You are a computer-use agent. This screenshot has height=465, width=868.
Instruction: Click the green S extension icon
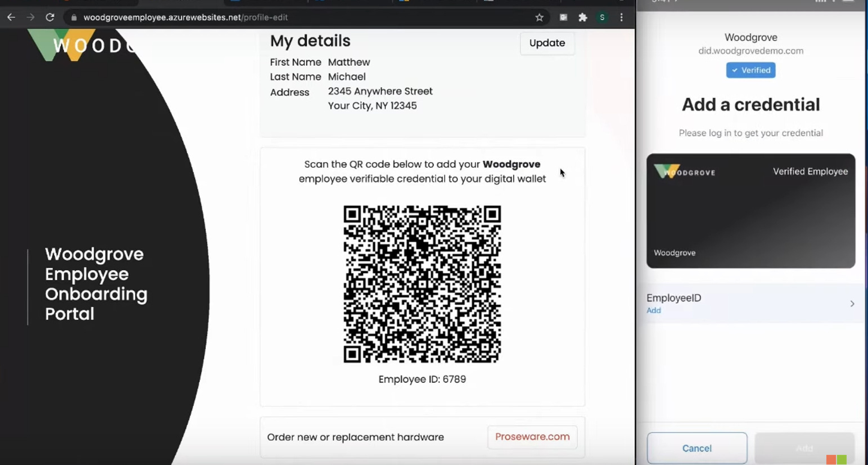pos(602,17)
